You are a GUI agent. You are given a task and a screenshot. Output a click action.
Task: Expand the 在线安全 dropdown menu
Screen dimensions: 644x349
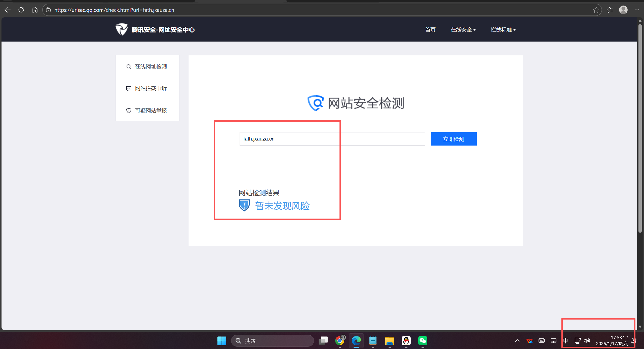tap(463, 30)
